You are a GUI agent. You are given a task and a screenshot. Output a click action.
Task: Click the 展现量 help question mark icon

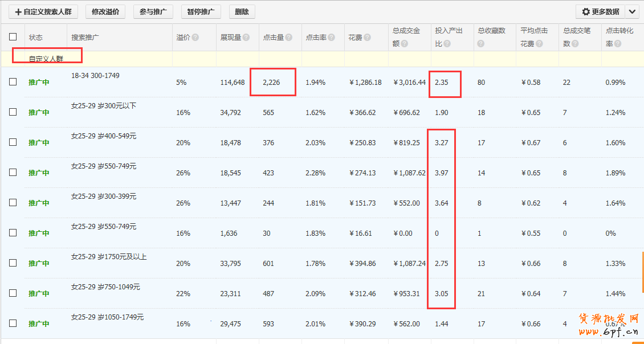[x=246, y=38]
